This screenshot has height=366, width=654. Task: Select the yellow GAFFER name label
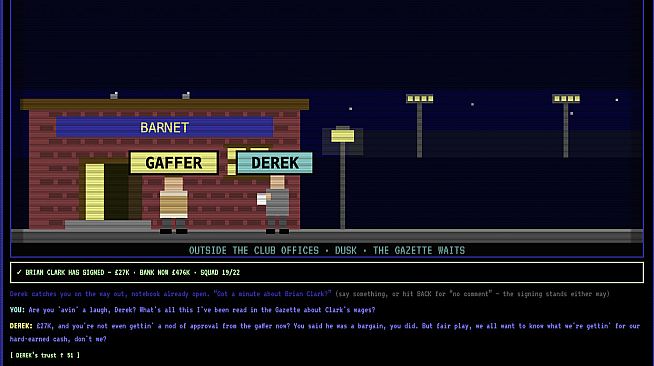(174, 163)
